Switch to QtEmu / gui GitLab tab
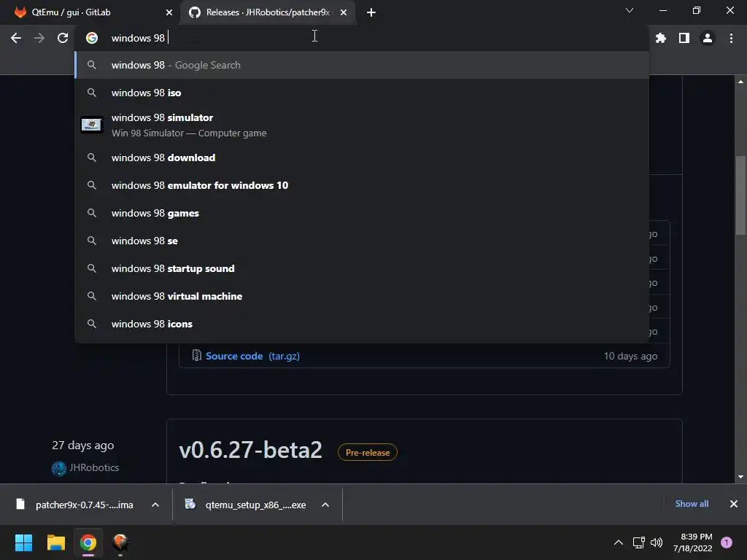The height and width of the screenshot is (560, 747). point(89,12)
